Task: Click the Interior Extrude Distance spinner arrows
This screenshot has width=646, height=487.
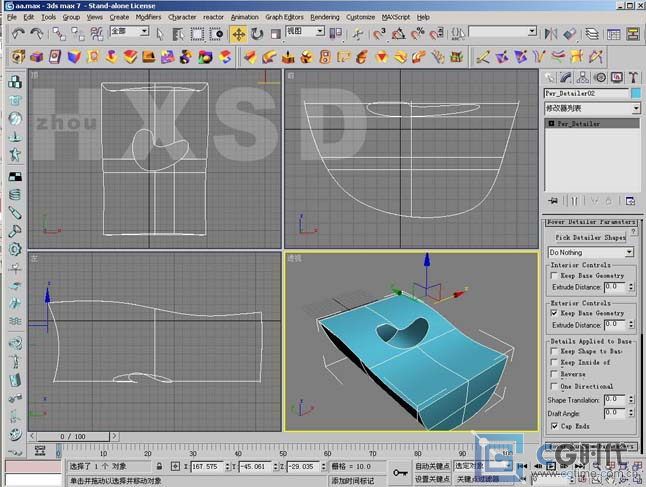Action: coord(631,287)
